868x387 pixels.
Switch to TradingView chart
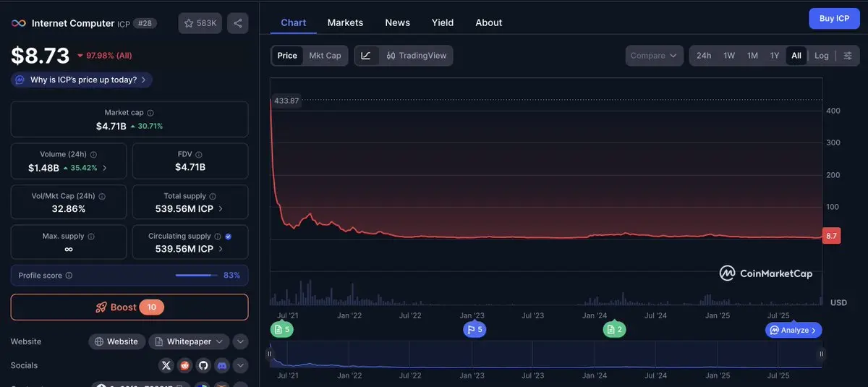[x=417, y=56]
